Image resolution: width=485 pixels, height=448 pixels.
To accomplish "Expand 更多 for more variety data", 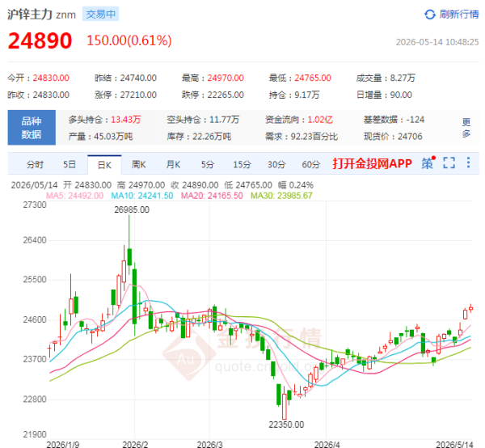I will tap(466, 128).
